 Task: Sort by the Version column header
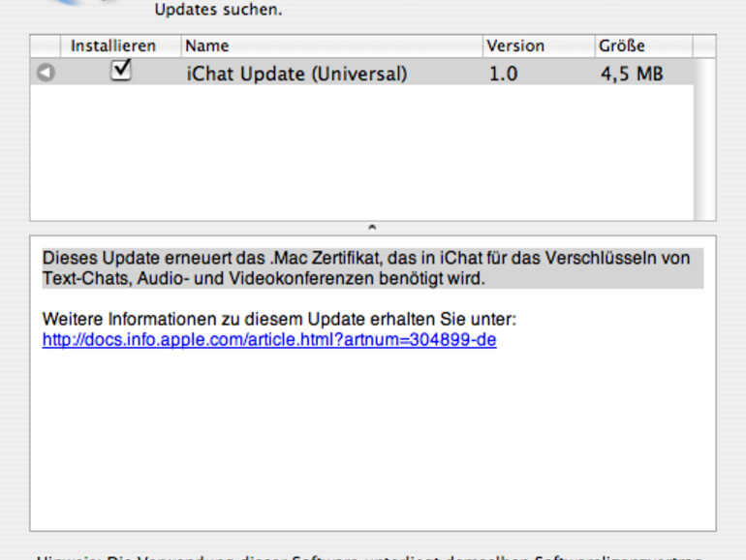coord(539,47)
